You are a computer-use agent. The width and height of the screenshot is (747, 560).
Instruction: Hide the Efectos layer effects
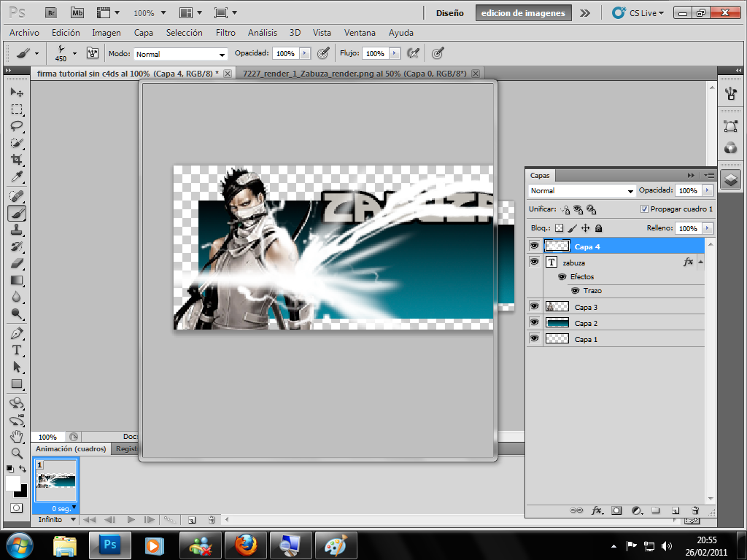tap(562, 276)
